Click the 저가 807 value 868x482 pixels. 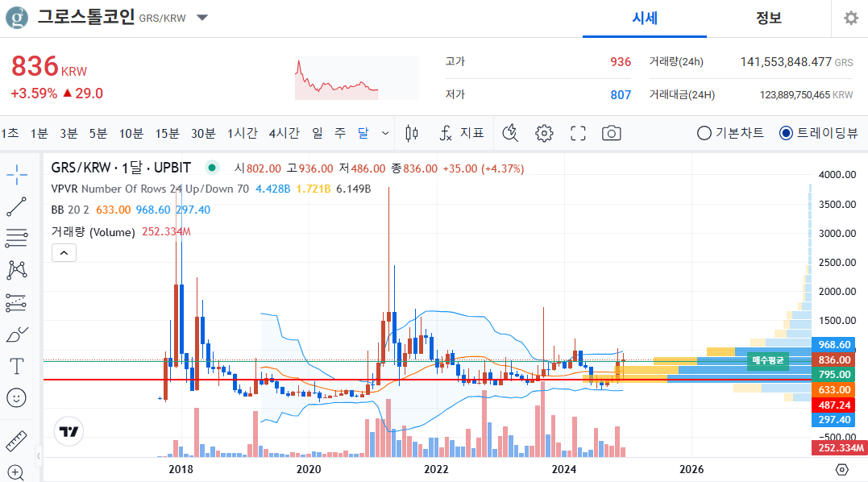click(x=621, y=94)
